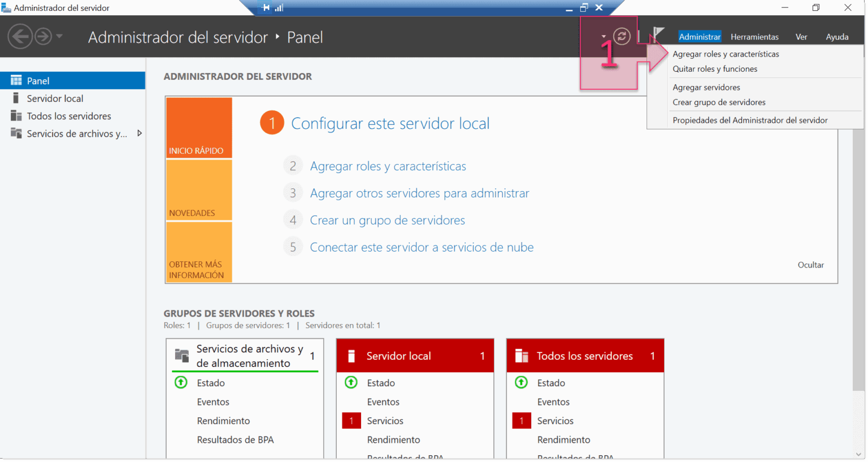The image size is (868, 462).
Task: Click Agregar otros servidores para administrar
Action: pyautogui.click(x=419, y=193)
